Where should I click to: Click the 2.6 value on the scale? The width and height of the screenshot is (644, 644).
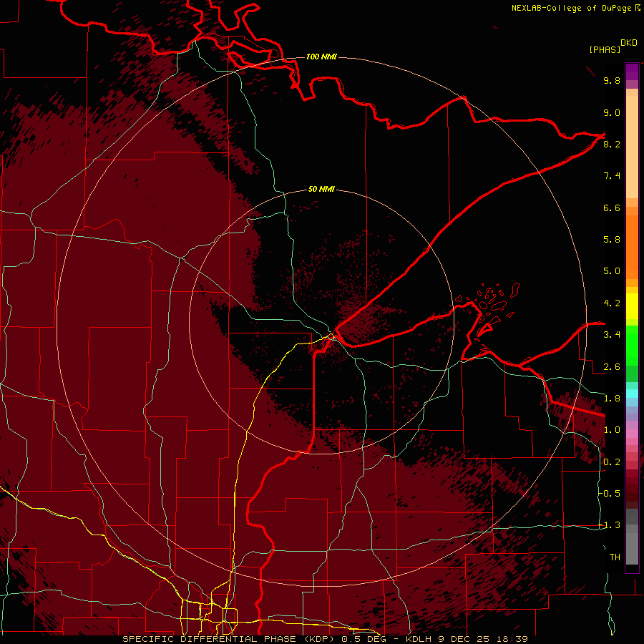pos(612,367)
